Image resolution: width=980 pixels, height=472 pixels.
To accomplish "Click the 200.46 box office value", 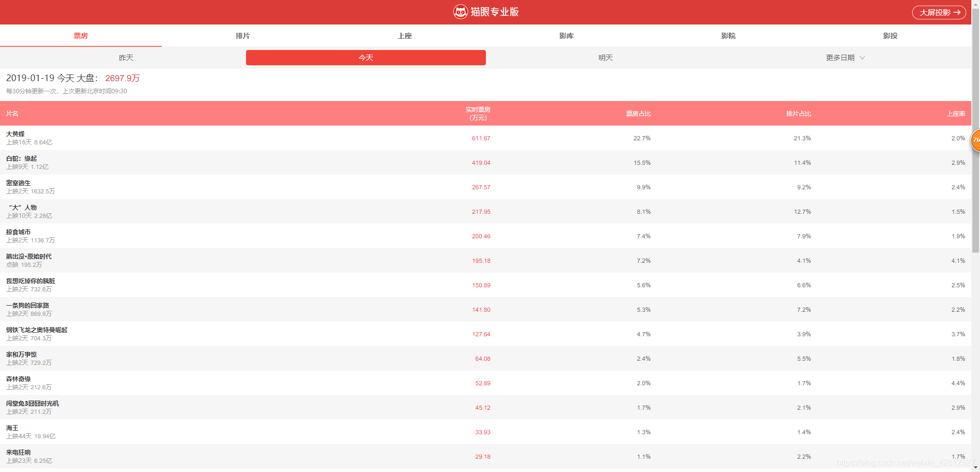I will pyautogui.click(x=481, y=236).
